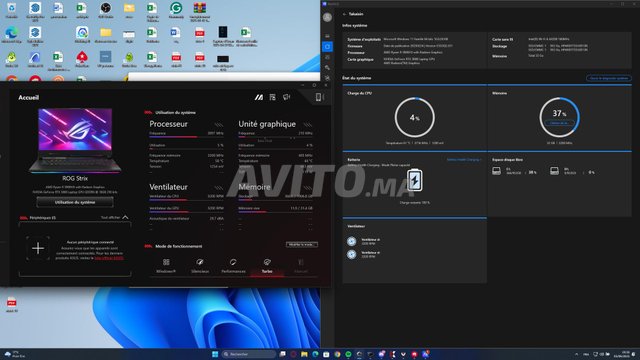640x360 pixels.
Task: Expand the Mémoire panel details icon
Action: coord(308,187)
